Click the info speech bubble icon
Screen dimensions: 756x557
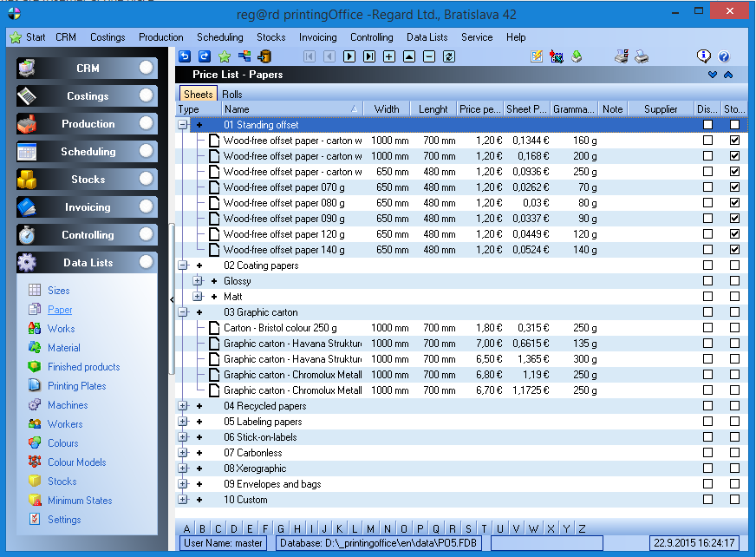pos(704,57)
